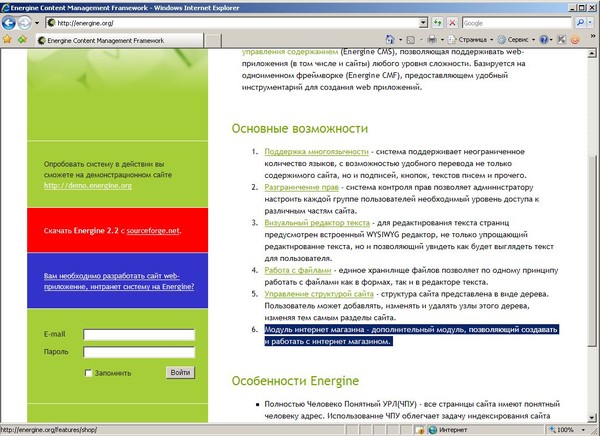Click the Favorites Center star icon
Viewport: 600px width, 436px height.
point(7,39)
